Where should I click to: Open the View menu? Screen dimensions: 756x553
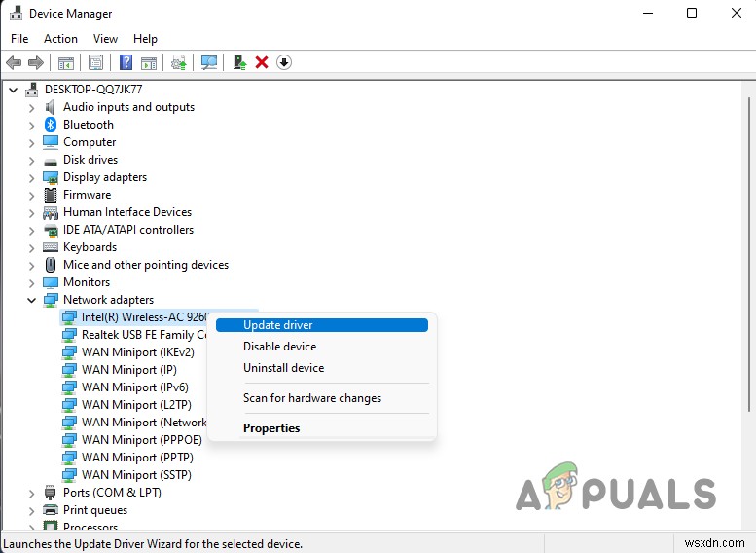tap(106, 39)
